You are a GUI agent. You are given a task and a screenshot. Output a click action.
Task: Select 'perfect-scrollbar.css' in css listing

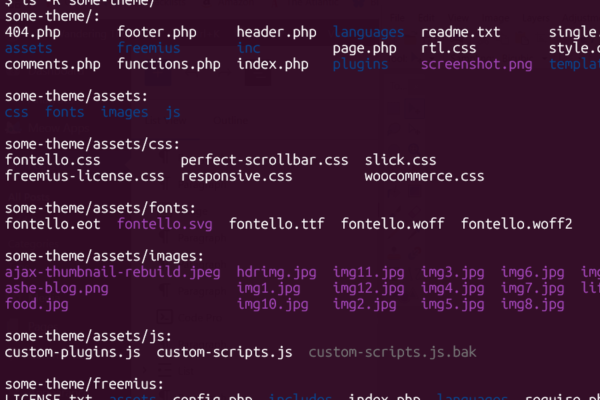click(264, 161)
